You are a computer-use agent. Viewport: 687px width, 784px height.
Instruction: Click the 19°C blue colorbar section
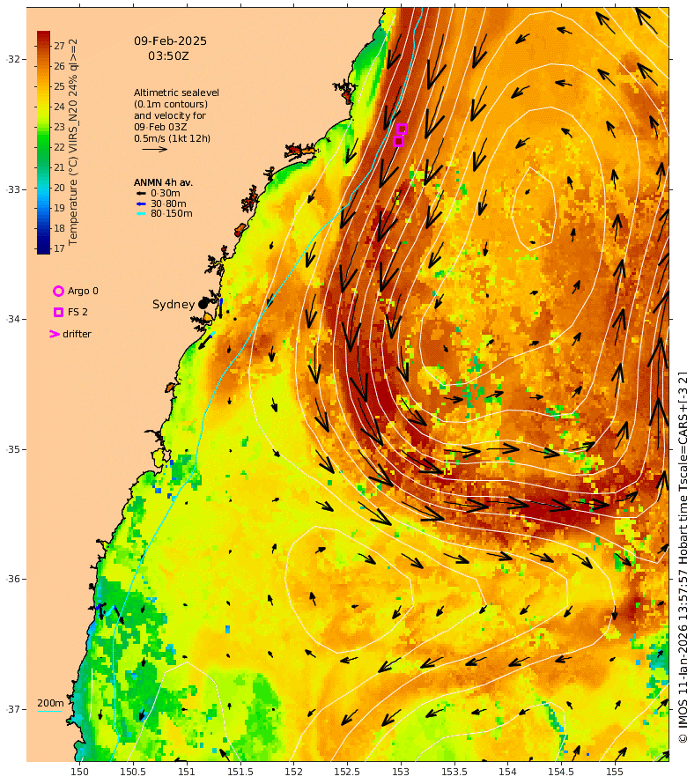43,208
